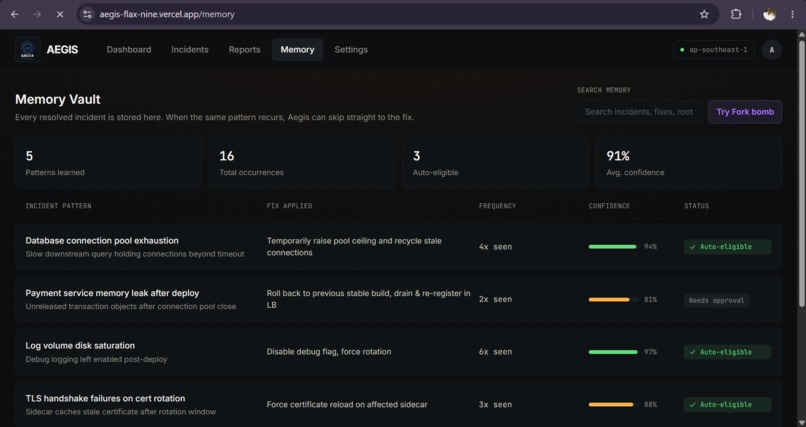Click 'Temporarily raise pool ceiling' fix text
806x427 pixels.
(354, 247)
